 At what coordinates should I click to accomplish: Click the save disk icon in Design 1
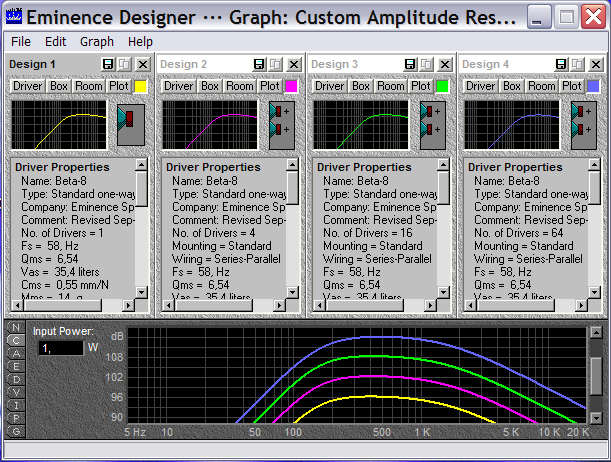(x=108, y=64)
